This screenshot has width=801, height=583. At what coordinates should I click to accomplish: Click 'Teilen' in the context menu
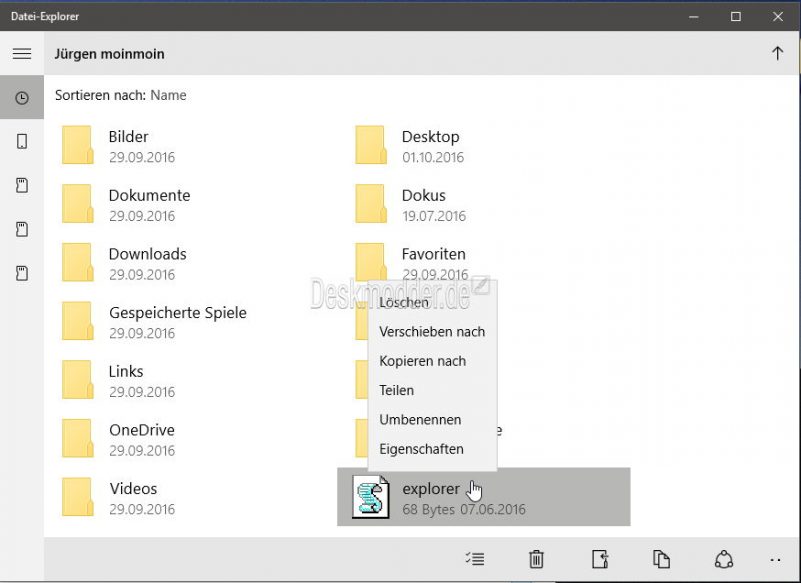[x=396, y=390]
